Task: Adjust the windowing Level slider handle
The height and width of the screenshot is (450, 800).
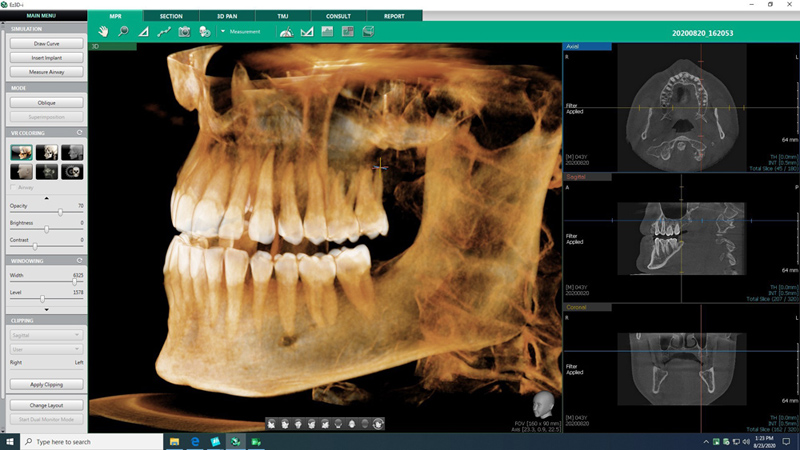Action: click(x=42, y=299)
